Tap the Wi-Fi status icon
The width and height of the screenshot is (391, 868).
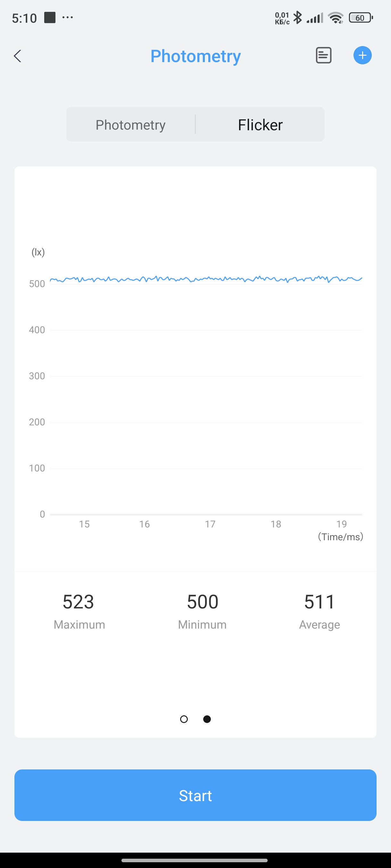(x=335, y=18)
